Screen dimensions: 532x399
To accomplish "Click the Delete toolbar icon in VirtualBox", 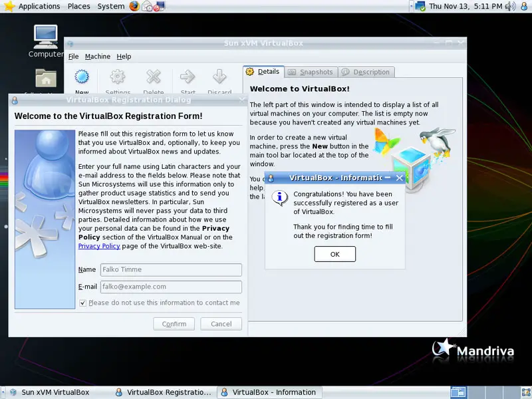I will [154, 77].
